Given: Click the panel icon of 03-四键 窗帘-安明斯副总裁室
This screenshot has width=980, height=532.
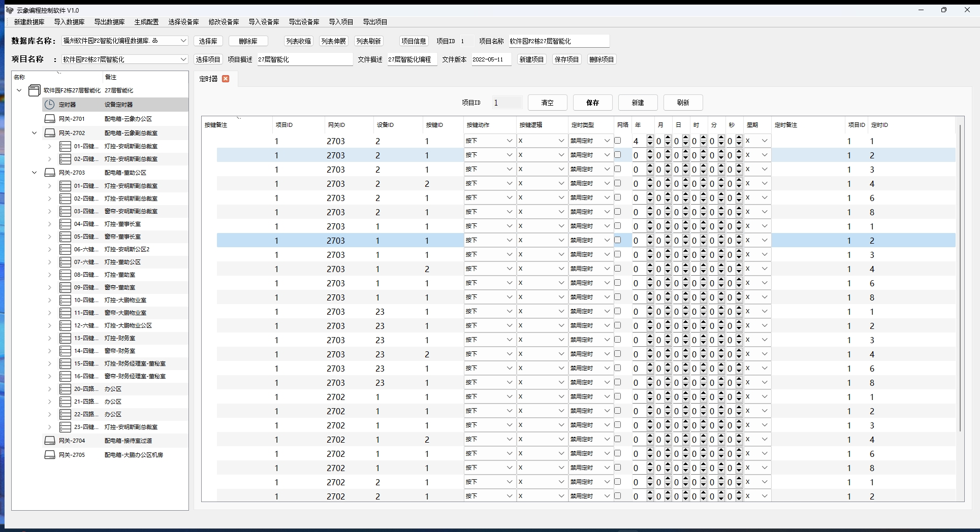Looking at the screenshot, I should [x=65, y=211].
